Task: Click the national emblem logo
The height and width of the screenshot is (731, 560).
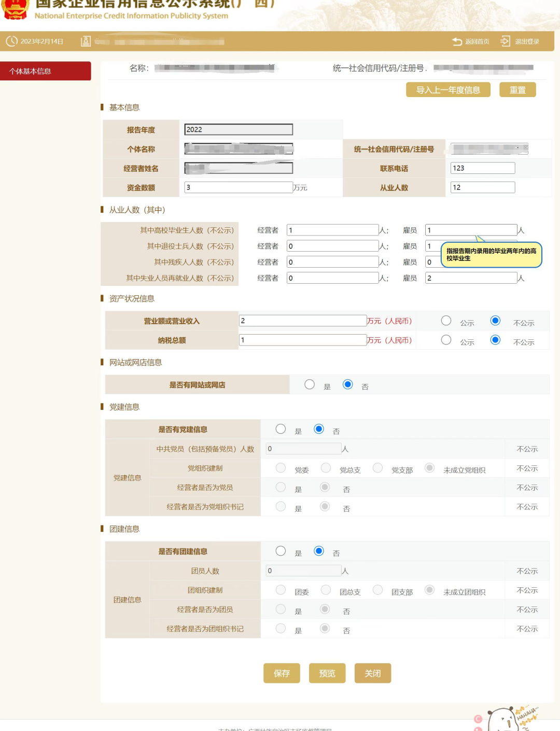Action: point(15,9)
